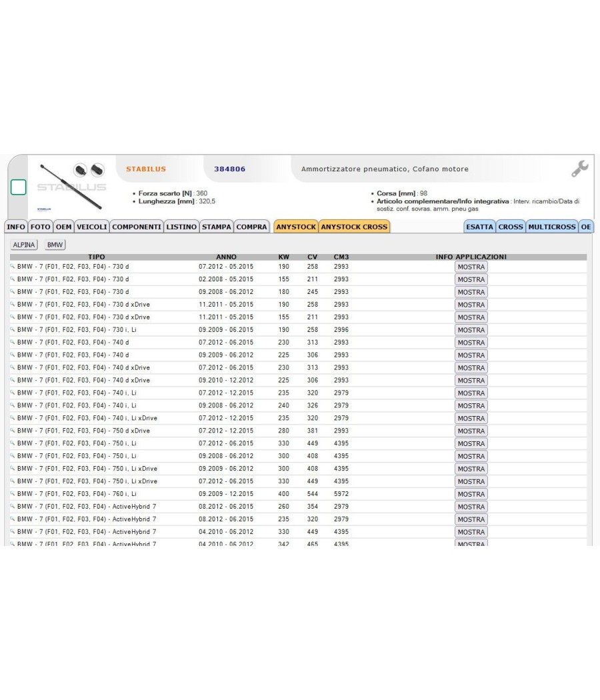Click magnifier icon for 730 i, Li row
The height and width of the screenshot is (700, 600).
[x=13, y=329]
